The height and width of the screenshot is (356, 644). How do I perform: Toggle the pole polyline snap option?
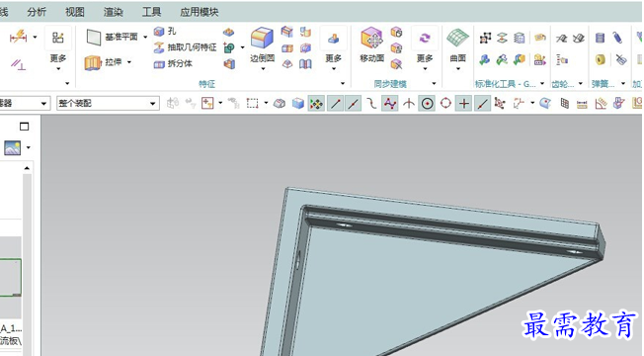[390, 103]
